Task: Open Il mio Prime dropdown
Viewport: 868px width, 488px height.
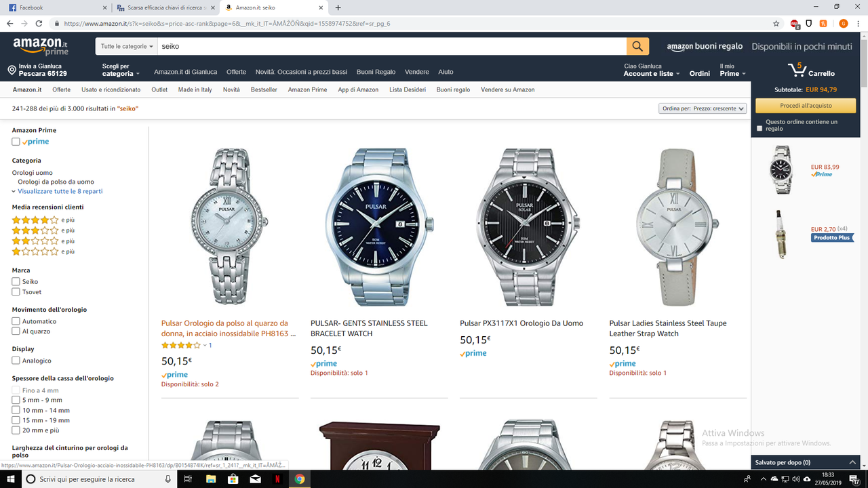Action: (732, 70)
